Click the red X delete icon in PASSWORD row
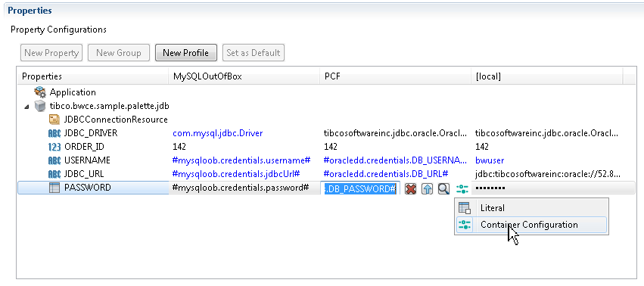Viewport: 644px width, 286px height. pos(410,189)
